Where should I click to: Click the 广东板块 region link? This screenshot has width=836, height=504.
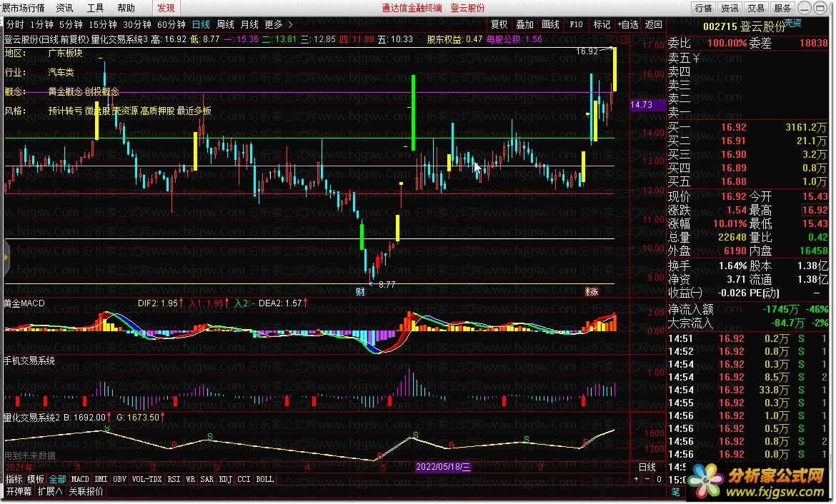[x=66, y=53]
